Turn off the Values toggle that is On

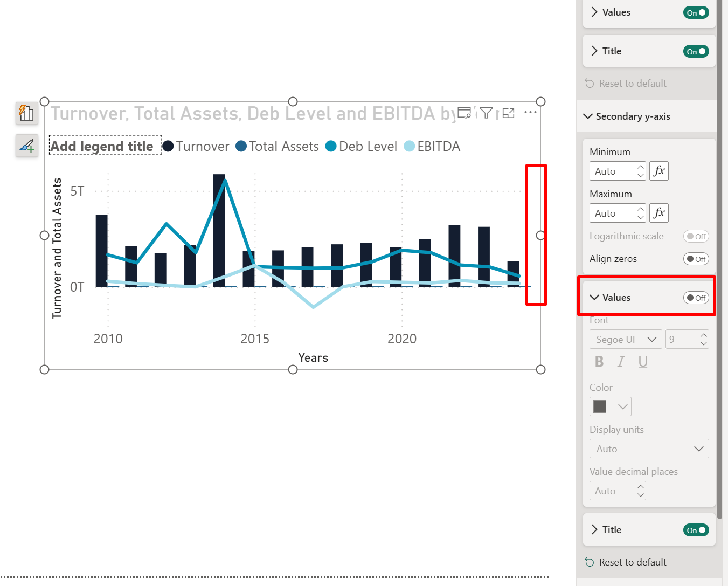(x=696, y=12)
